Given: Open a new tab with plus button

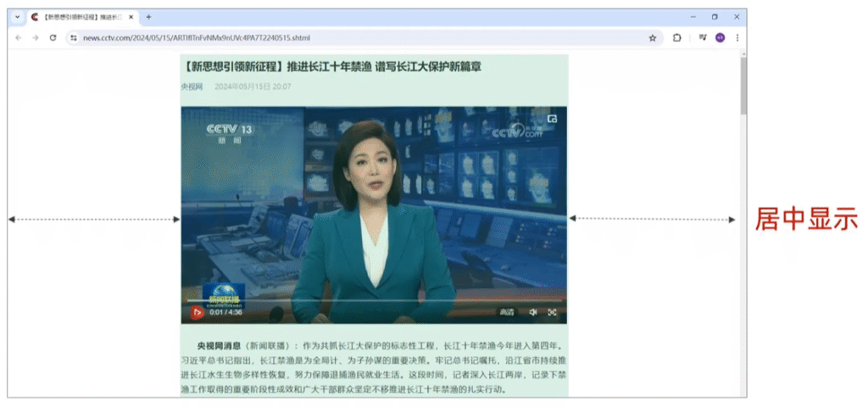Looking at the screenshot, I should click(149, 17).
